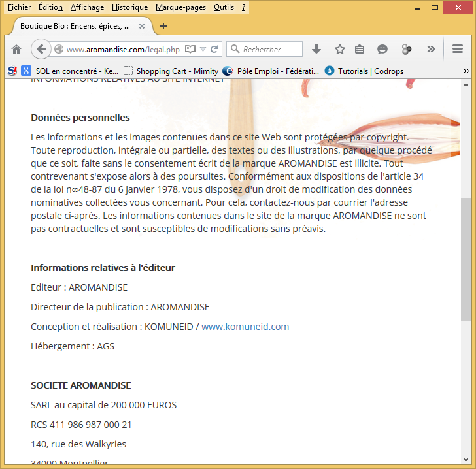476x469 pixels.
Task: Click the site identity globe icon
Action: coord(59,49)
